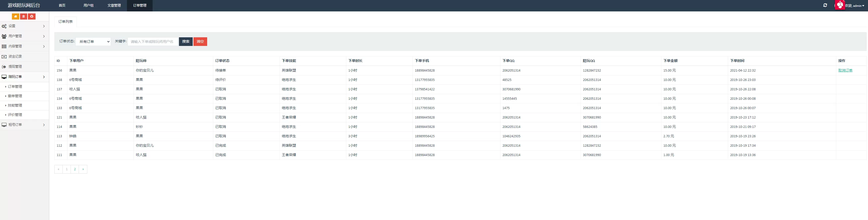Click the red recycle icon button

tap(32, 16)
